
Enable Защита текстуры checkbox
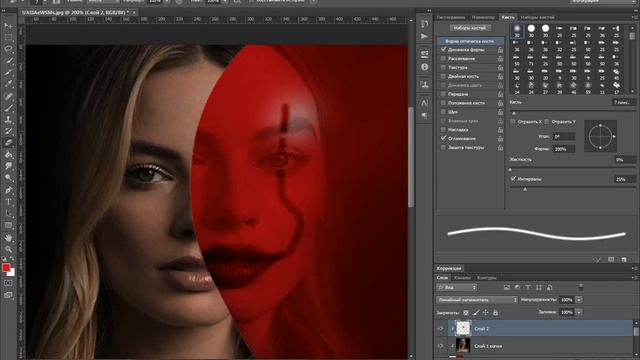click(x=443, y=147)
